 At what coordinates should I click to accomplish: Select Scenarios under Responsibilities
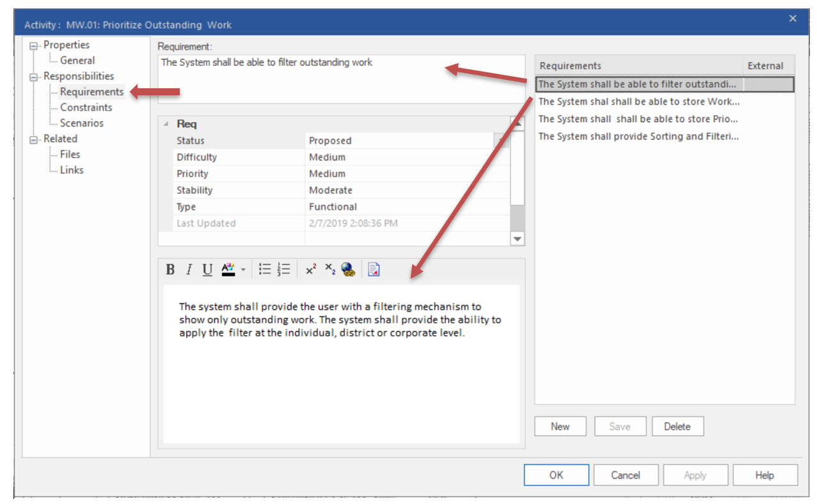pos(82,123)
